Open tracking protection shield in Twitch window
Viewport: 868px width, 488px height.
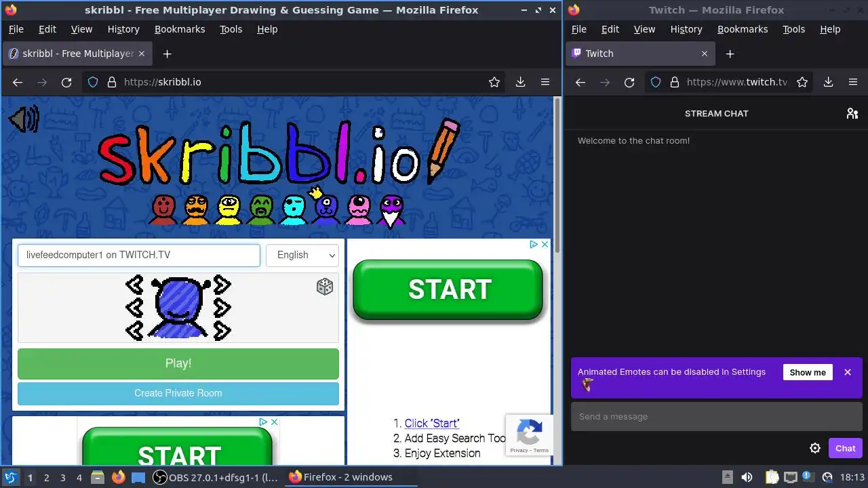click(x=656, y=82)
